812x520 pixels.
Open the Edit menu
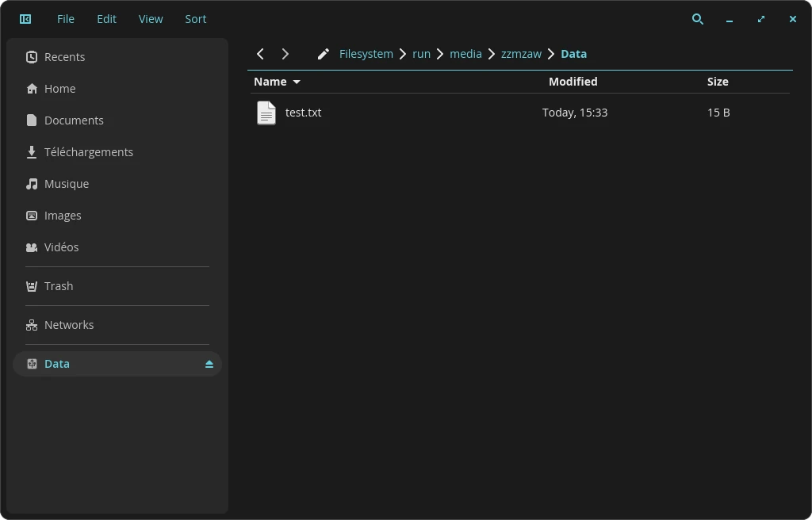point(106,19)
